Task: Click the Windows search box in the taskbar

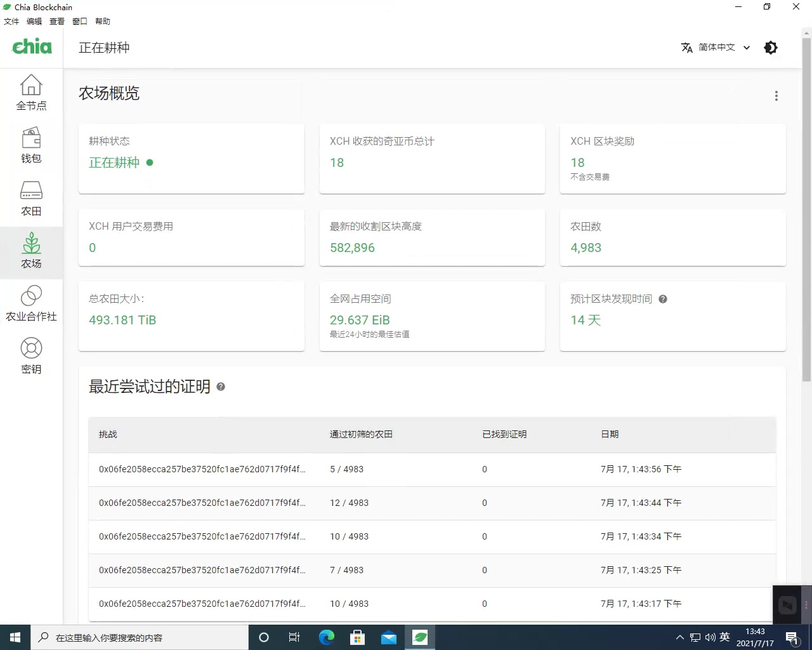Action: (140, 637)
